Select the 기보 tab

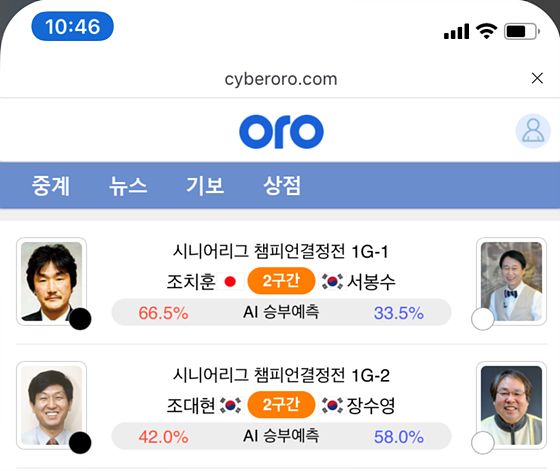tap(205, 186)
